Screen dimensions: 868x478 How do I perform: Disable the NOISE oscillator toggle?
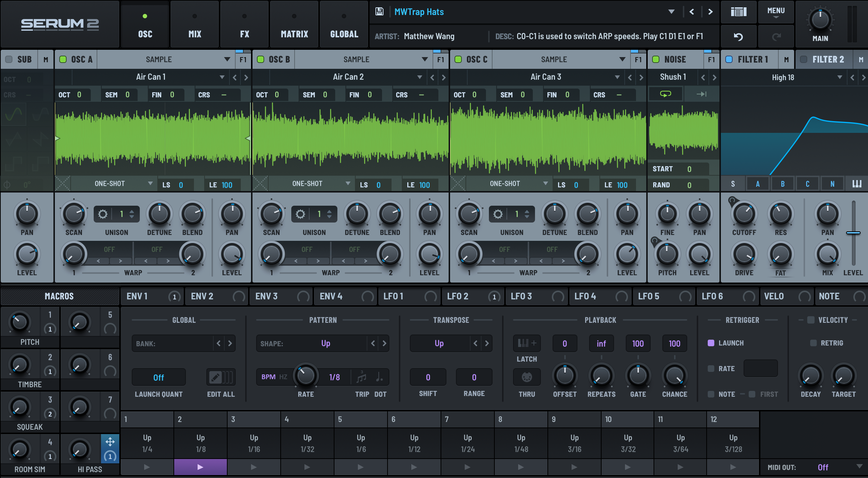[656, 59]
